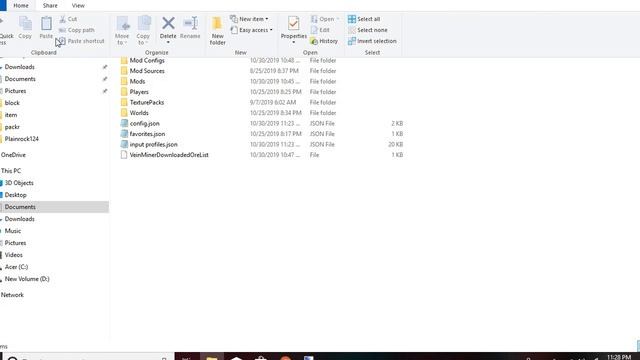Open the packr folder in sidebar
Viewport: 640px width, 360px height.
[12, 127]
